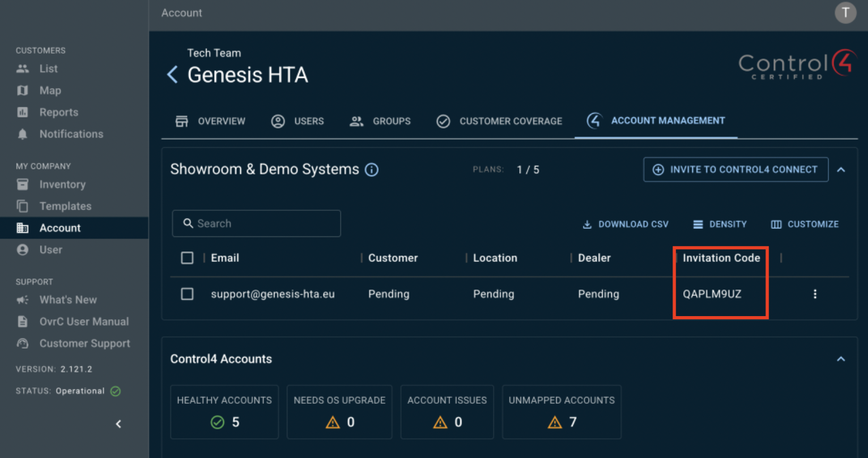Change table Density setting
Viewport: 868px width, 458px height.
pyautogui.click(x=720, y=224)
